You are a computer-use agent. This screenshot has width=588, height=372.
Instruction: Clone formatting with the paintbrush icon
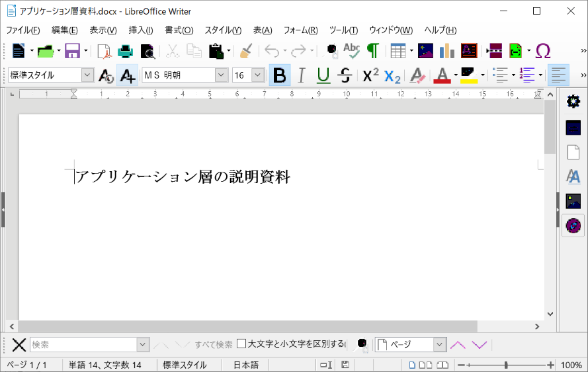coord(246,51)
